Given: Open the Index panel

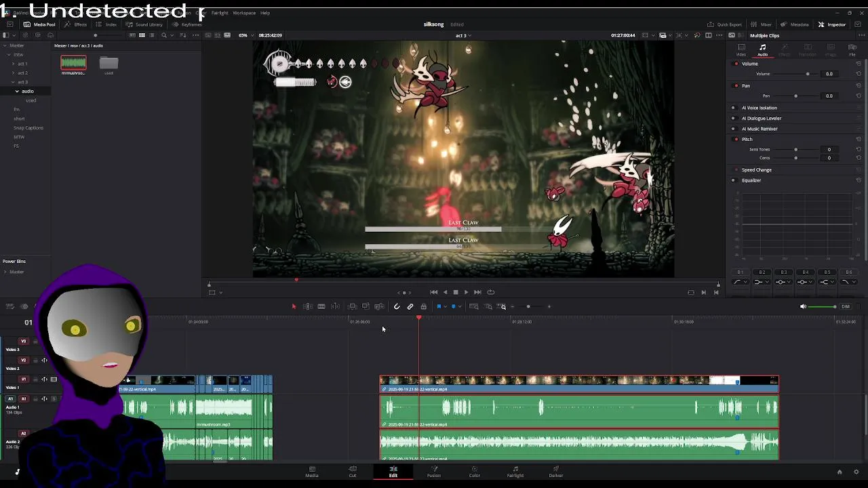Looking at the screenshot, I should click(106, 24).
